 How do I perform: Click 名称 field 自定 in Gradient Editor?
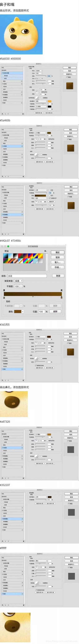[27, 276]
